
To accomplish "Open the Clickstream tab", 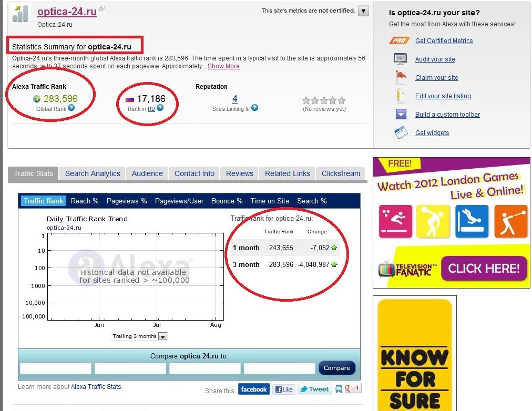I will pyautogui.click(x=341, y=173).
